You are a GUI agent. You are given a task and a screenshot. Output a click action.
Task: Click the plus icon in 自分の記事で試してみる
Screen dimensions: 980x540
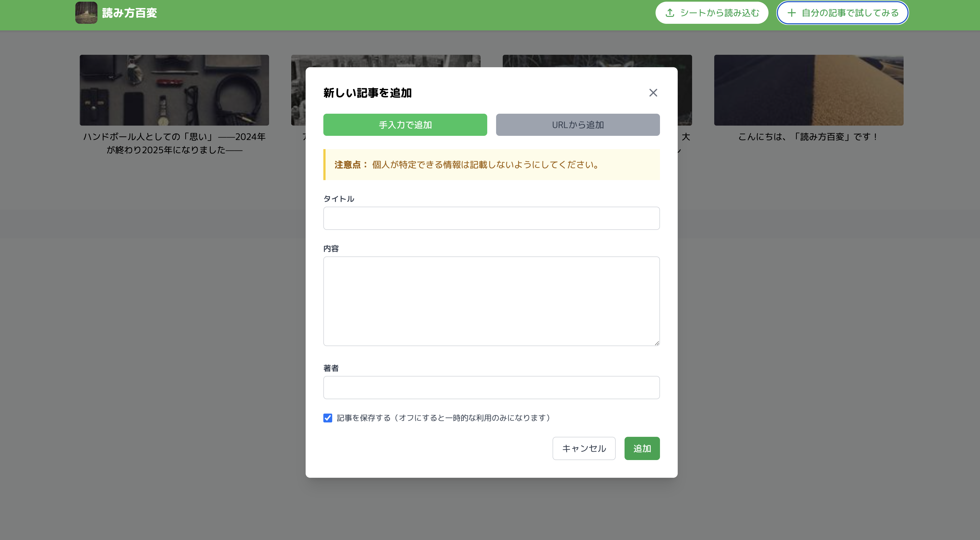point(792,13)
